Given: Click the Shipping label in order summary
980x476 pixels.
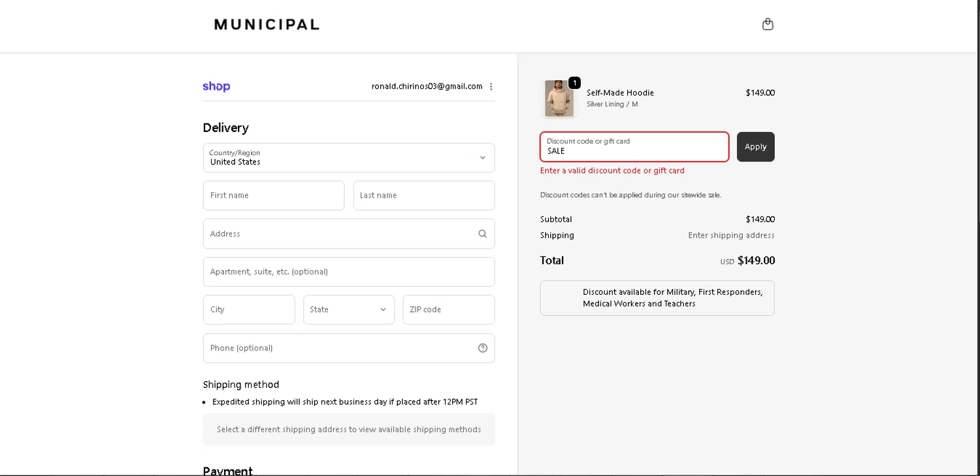Looking at the screenshot, I should point(557,235).
